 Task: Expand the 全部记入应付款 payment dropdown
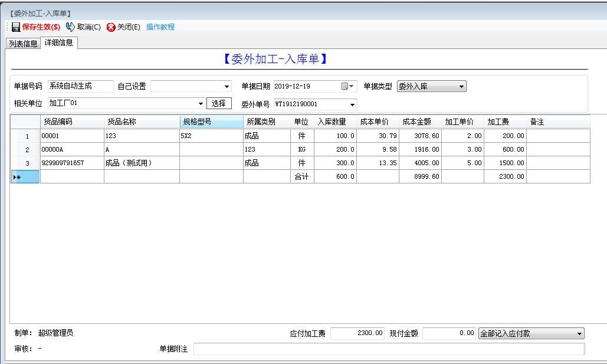click(x=579, y=334)
